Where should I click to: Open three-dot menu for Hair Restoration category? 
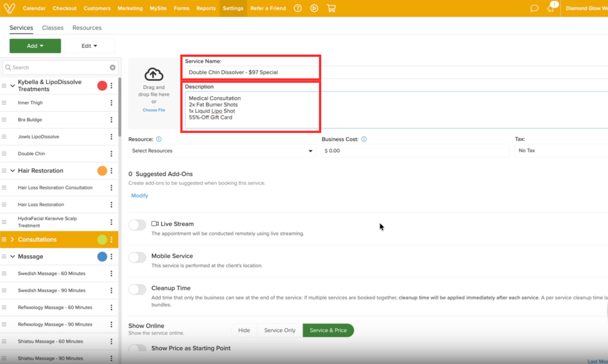pyautogui.click(x=111, y=171)
